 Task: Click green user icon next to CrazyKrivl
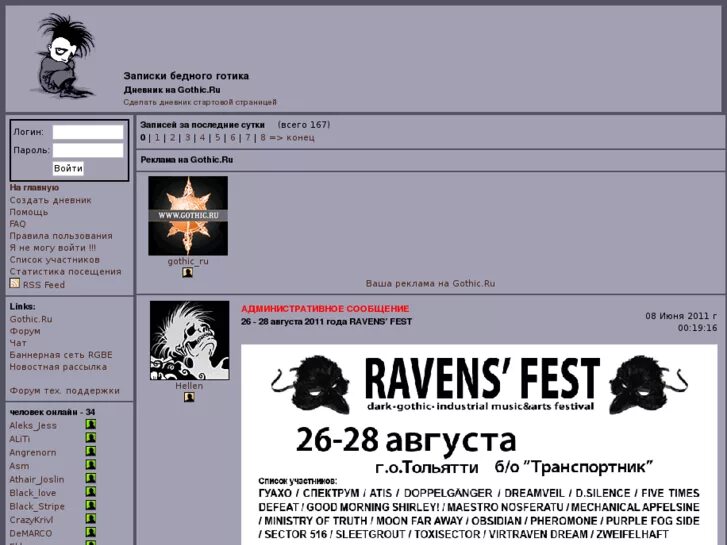click(91, 519)
